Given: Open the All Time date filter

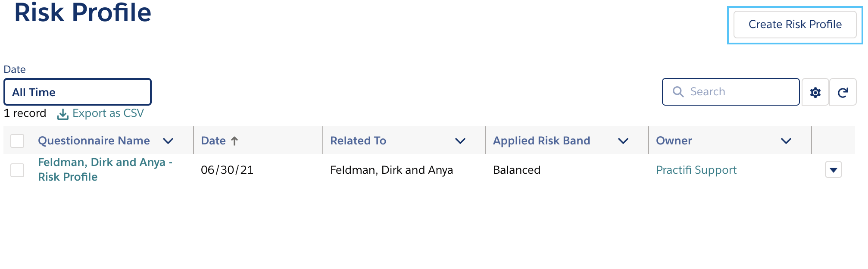Looking at the screenshot, I should click(x=77, y=92).
